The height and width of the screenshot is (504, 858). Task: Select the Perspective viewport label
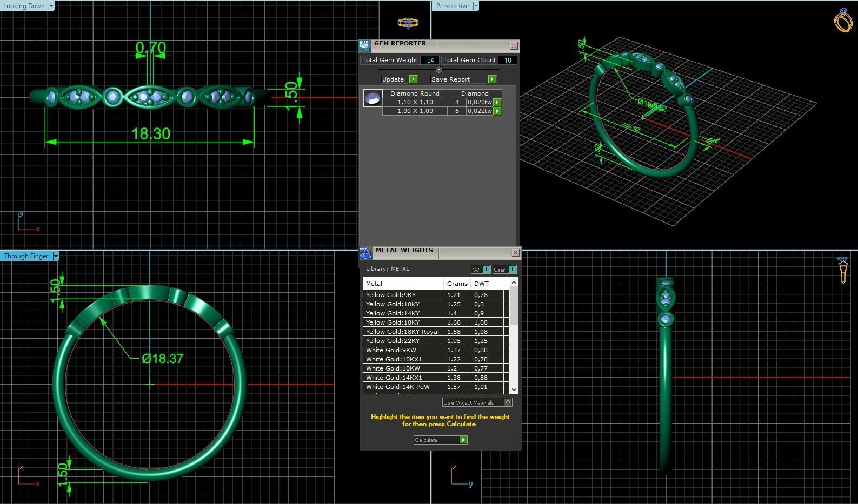(453, 6)
